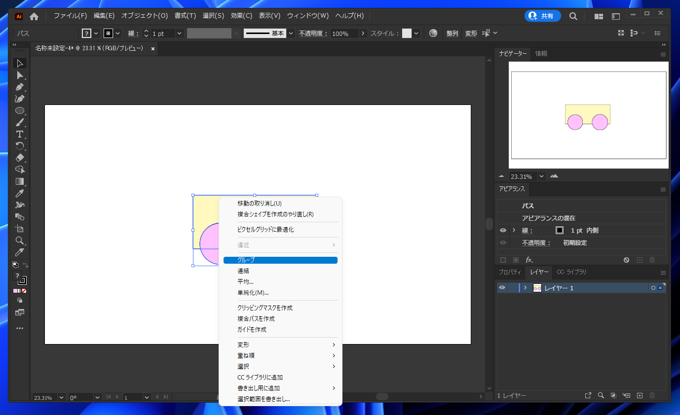Viewport: 680px width, 415px height.
Task: Open the stroke weight dropdown
Action: [x=179, y=33]
